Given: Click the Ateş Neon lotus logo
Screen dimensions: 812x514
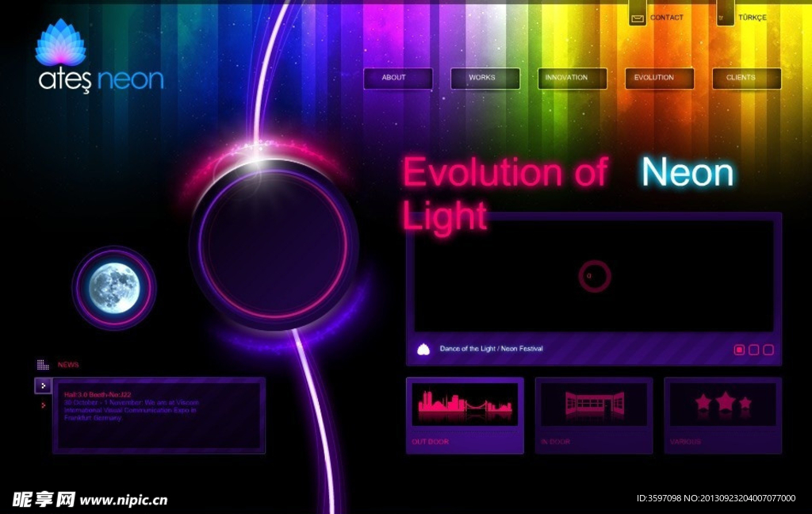Looking at the screenshot, I should pos(60,43).
